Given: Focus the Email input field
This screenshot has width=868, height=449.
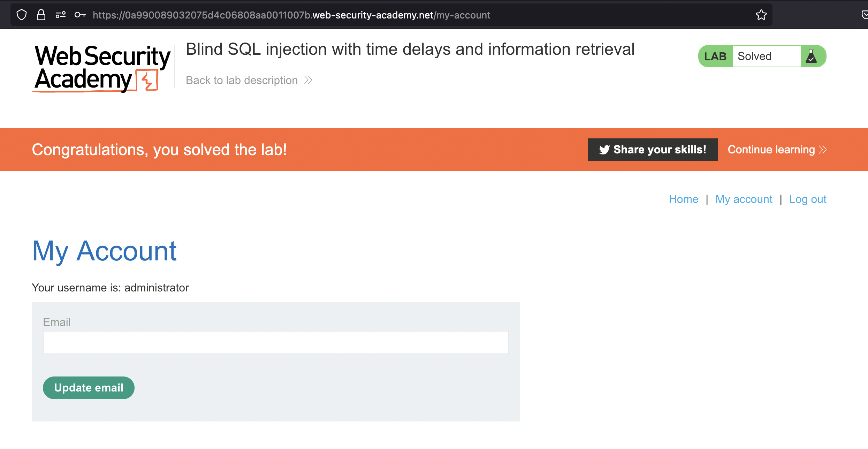Looking at the screenshot, I should [x=275, y=342].
